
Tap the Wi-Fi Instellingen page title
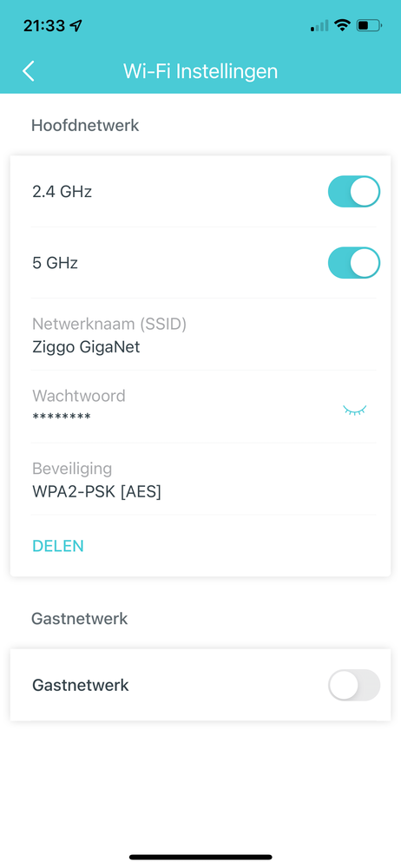pyautogui.click(x=200, y=71)
